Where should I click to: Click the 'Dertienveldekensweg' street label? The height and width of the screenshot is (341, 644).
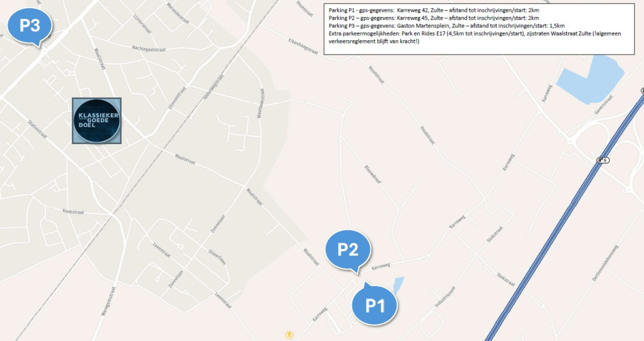point(605,263)
